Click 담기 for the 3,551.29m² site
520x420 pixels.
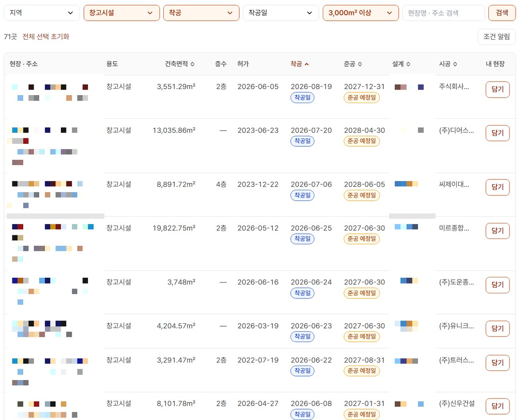click(x=498, y=90)
